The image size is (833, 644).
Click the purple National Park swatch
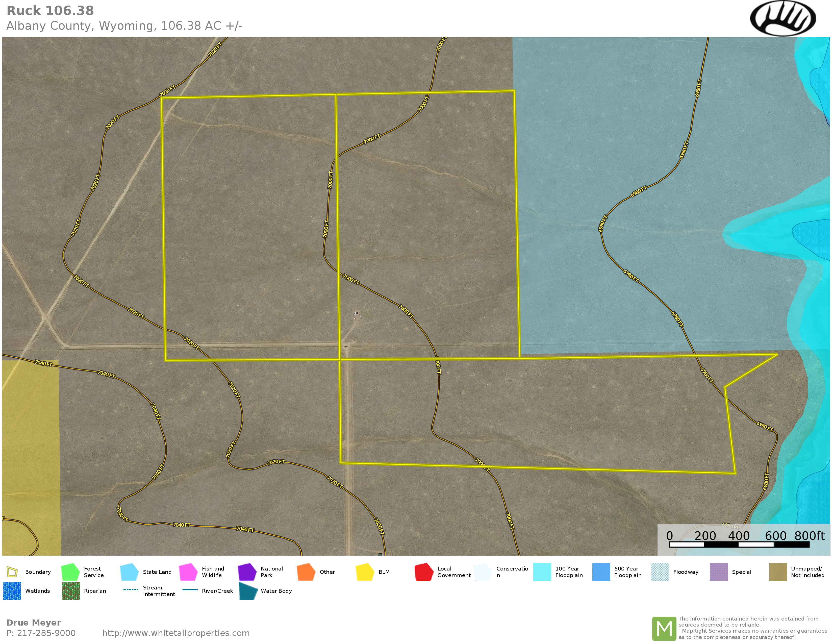pos(247,572)
